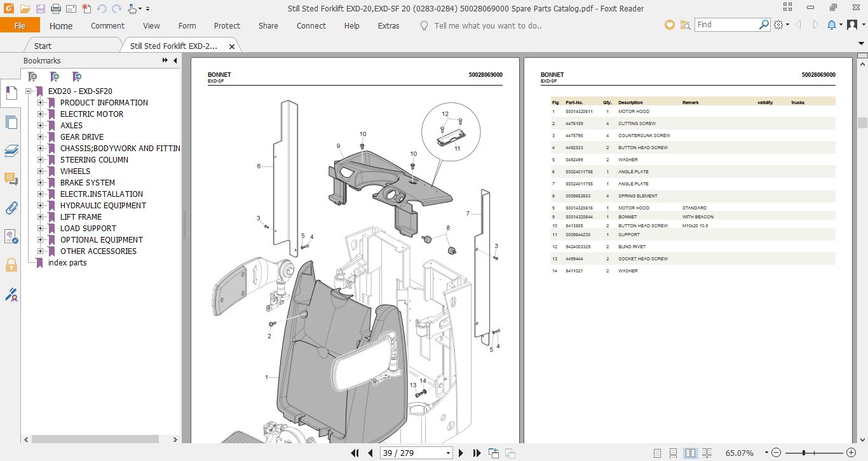This screenshot has width=868, height=461.
Task: Expand the OPTIONAL EQUIPMENT bookmark
Action: 40,240
